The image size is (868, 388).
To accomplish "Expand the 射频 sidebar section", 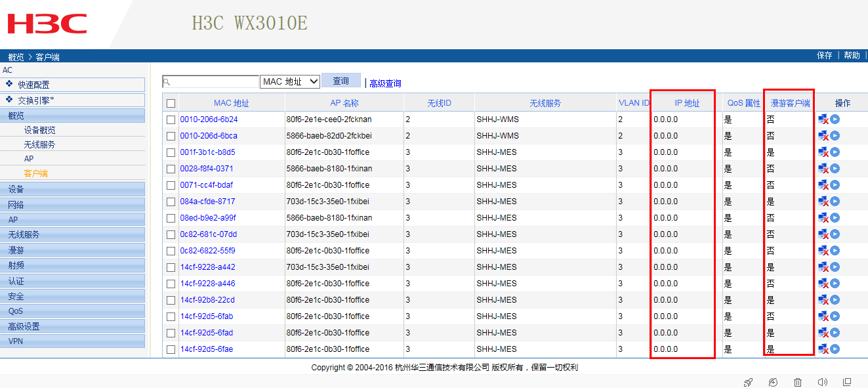I will [72, 265].
